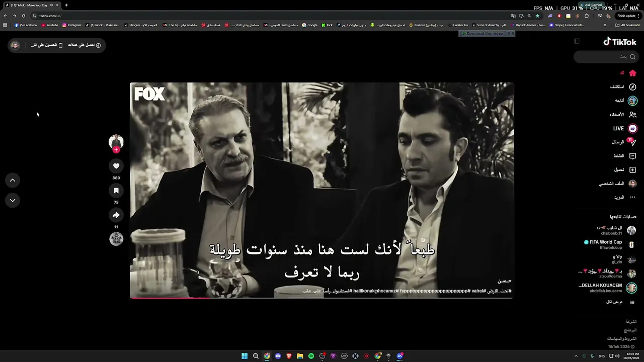Bookmark the video using the save icon
This screenshot has height=362, width=644.
(x=116, y=191)
